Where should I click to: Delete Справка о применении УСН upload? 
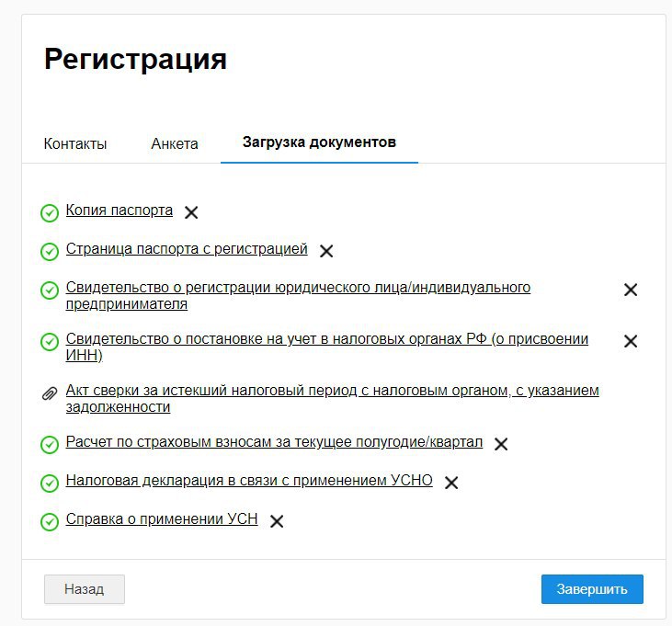(x=277, y=521)
